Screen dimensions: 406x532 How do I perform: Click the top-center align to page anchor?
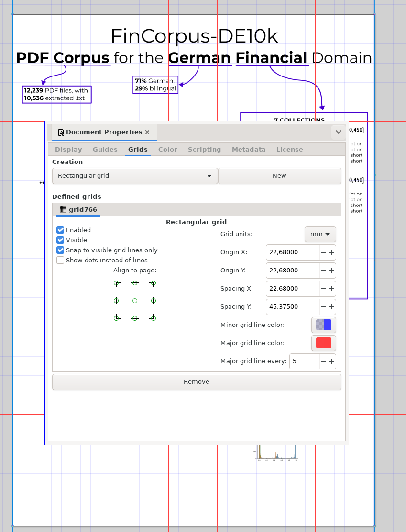[x=135, y=284]
